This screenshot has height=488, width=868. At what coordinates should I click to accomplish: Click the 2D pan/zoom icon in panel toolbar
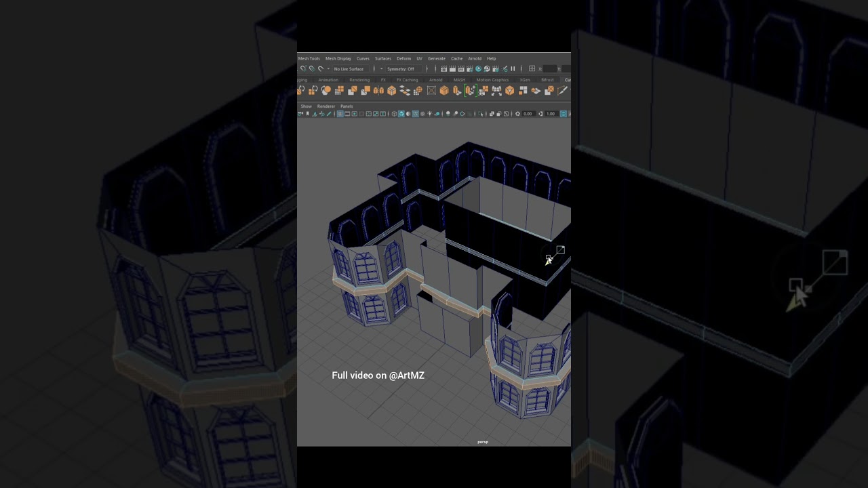pyautogui.click(x=322, y=114)
